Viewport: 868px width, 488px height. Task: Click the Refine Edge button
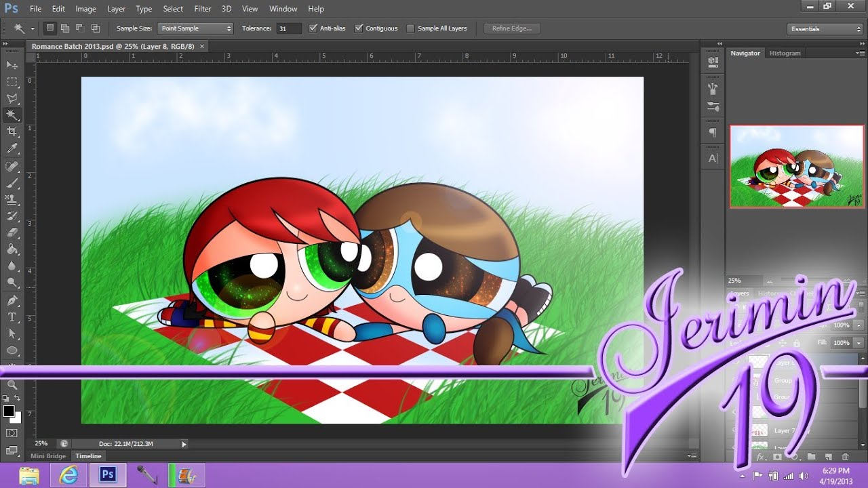(x=512, y=28)
